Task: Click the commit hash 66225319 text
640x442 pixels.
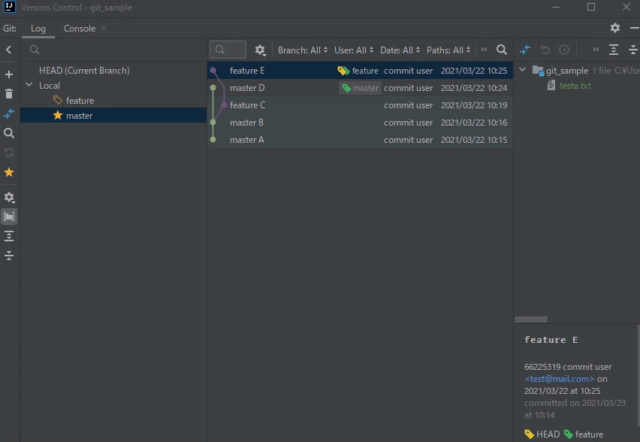Action: click(541, 366)
